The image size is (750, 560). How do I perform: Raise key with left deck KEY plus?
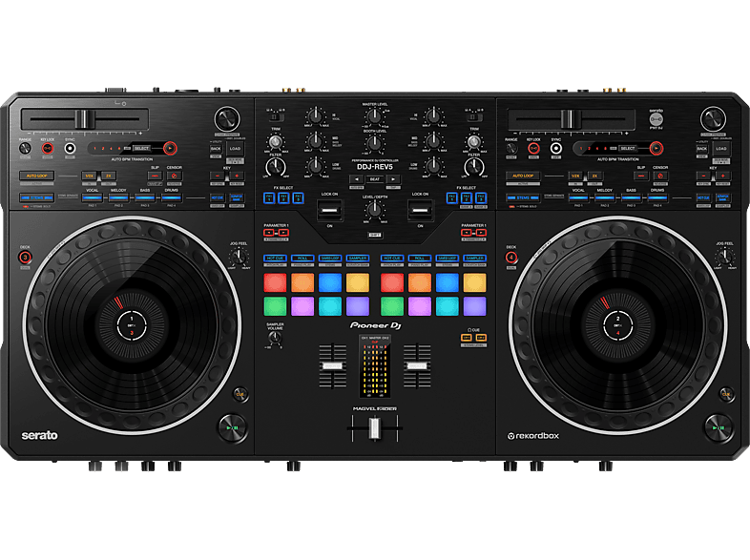coord(237,176)
